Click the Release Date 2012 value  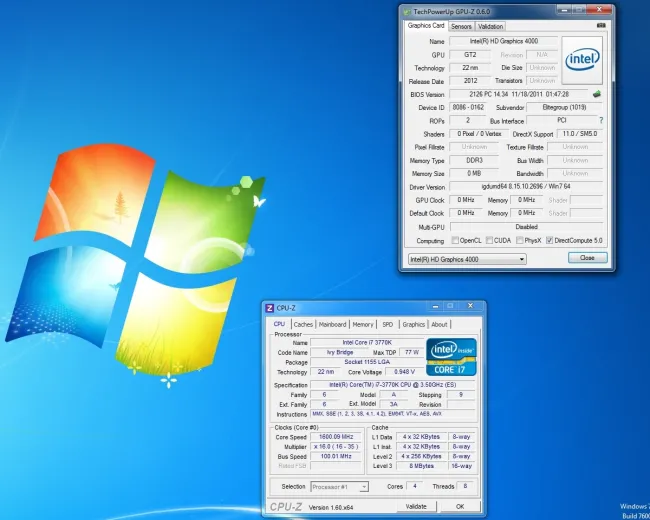coord(470,81)
